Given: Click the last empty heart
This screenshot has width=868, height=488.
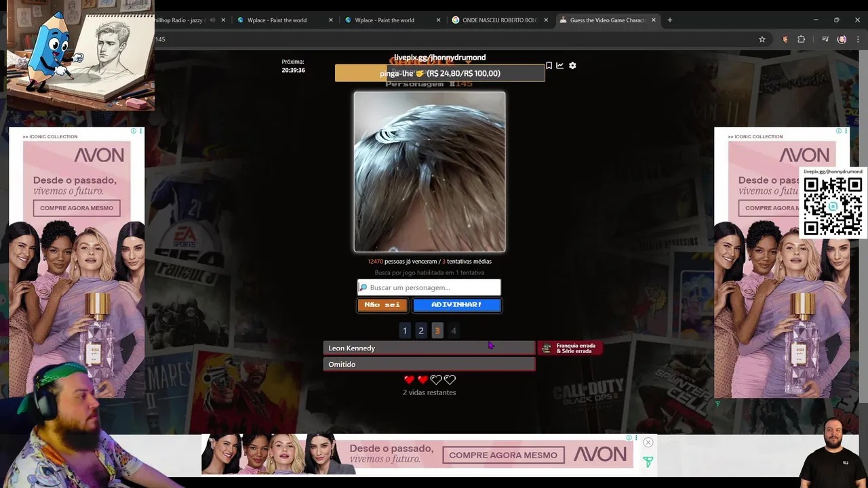Looking at the screenshot, I should tap(450, 380).
